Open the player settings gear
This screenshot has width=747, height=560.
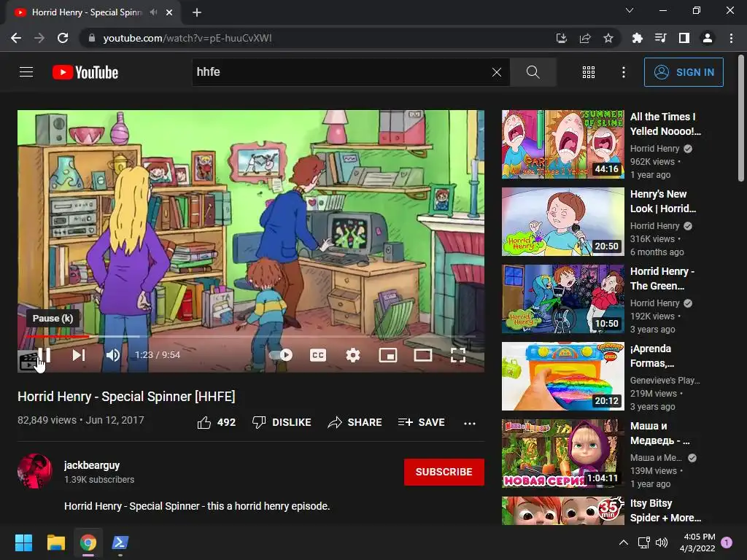coord(353,355)
